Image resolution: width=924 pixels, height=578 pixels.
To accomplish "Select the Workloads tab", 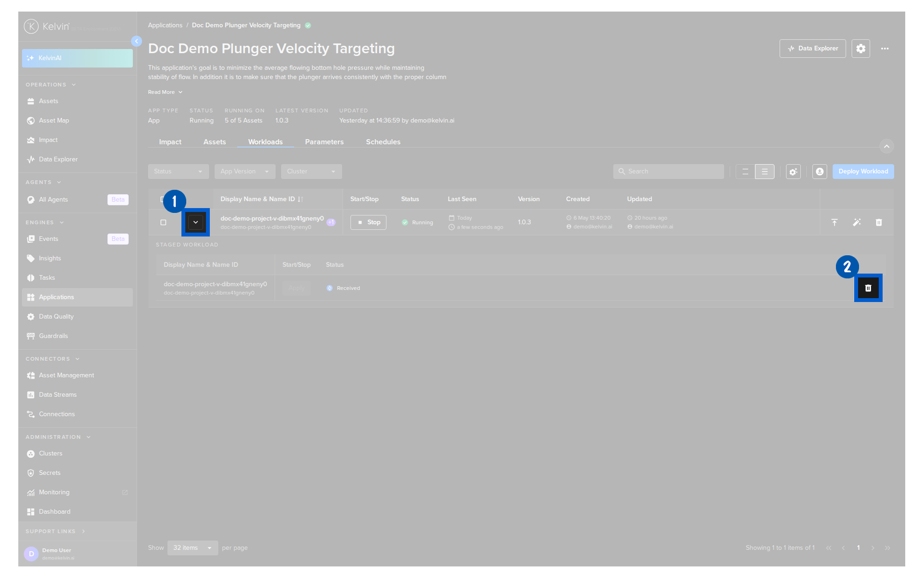I will [266, 142].
